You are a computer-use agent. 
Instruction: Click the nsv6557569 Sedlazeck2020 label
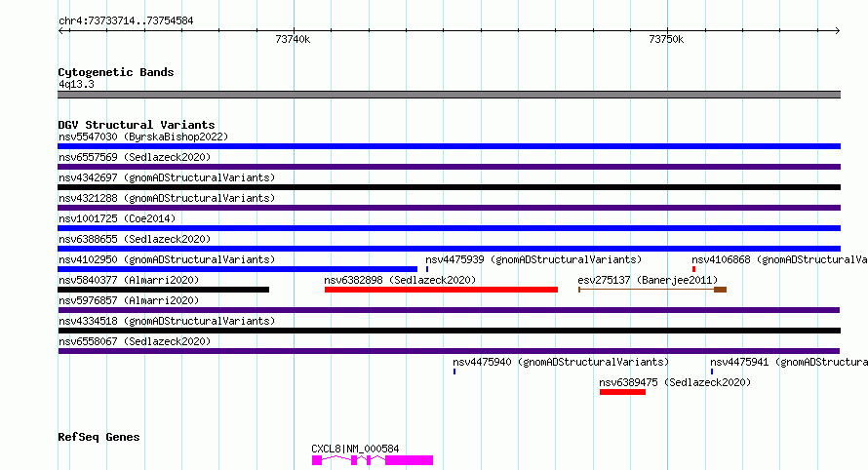tap(135, 157)
